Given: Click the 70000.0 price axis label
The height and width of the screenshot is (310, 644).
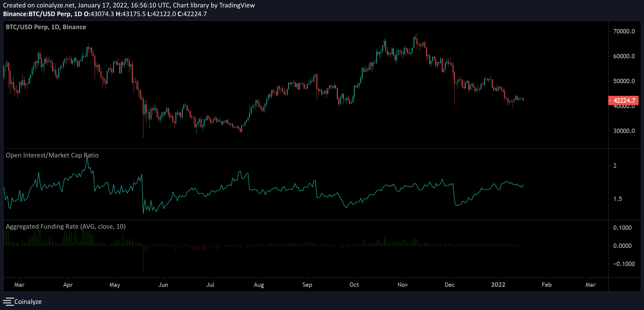Looking at the screenshot, I should 624,31.
